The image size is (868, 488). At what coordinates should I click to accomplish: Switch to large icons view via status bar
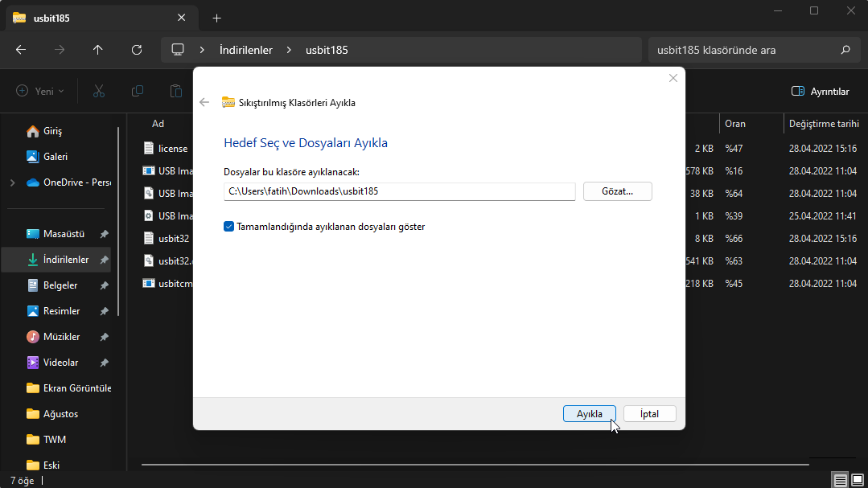pos(858,479)
